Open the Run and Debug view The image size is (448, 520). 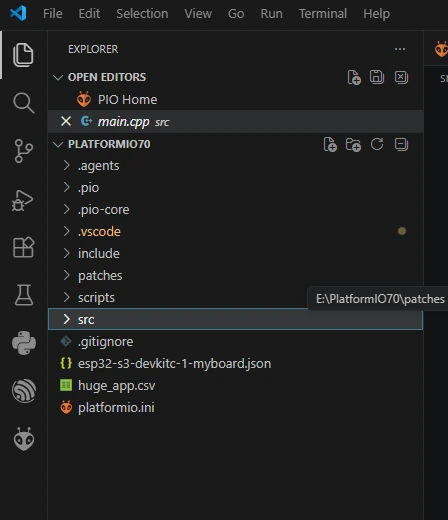pos(23,200)
